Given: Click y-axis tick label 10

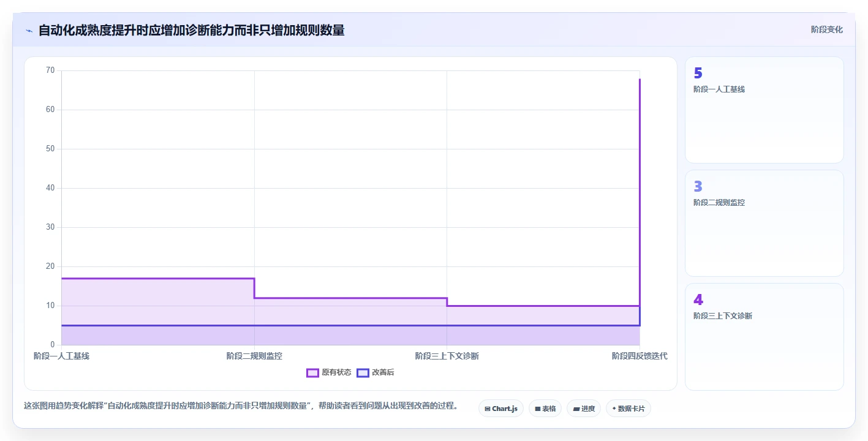Looking at the screenshot, I should click(50, 306).
